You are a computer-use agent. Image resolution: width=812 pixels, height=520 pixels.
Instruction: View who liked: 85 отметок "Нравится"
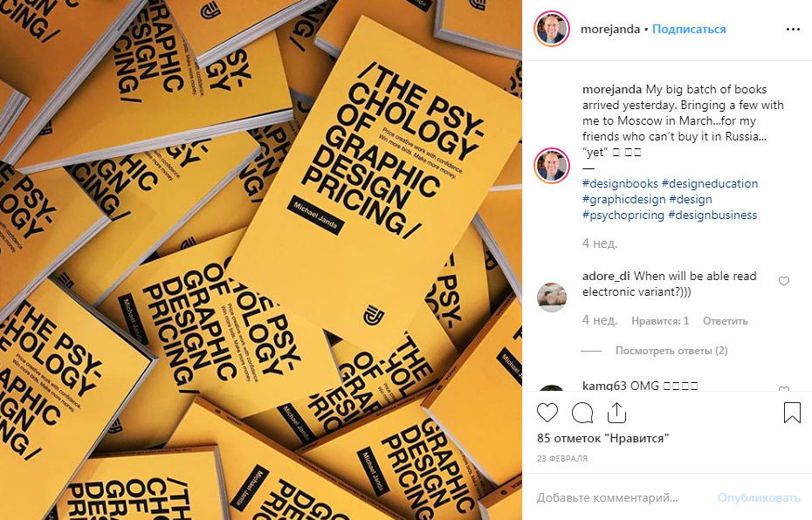tap(602, 438)
